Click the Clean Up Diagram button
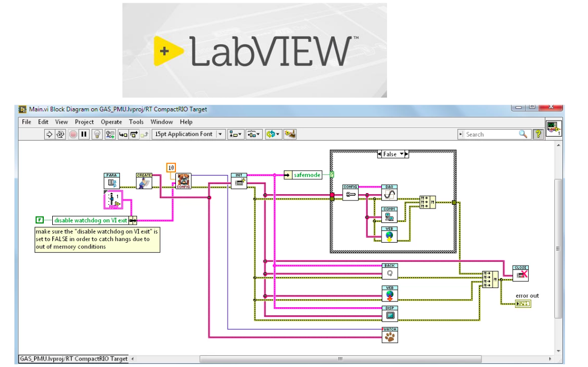Image resolution: width=588 pixels, height=367 pixels. click(x=289, y=134)
